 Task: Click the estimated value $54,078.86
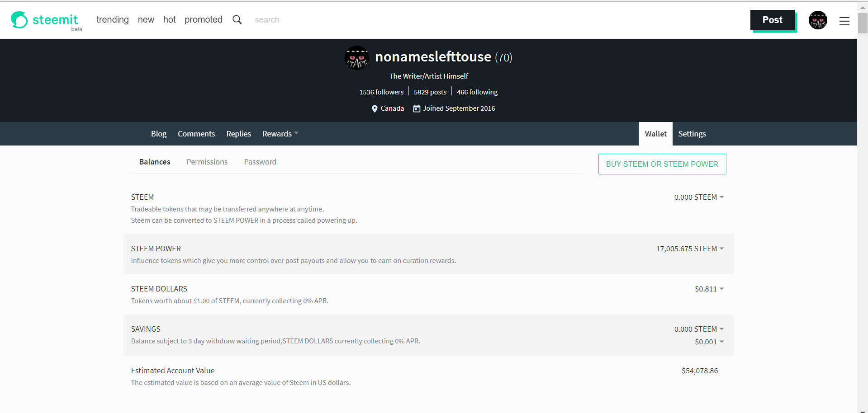(x=700, y=371)
